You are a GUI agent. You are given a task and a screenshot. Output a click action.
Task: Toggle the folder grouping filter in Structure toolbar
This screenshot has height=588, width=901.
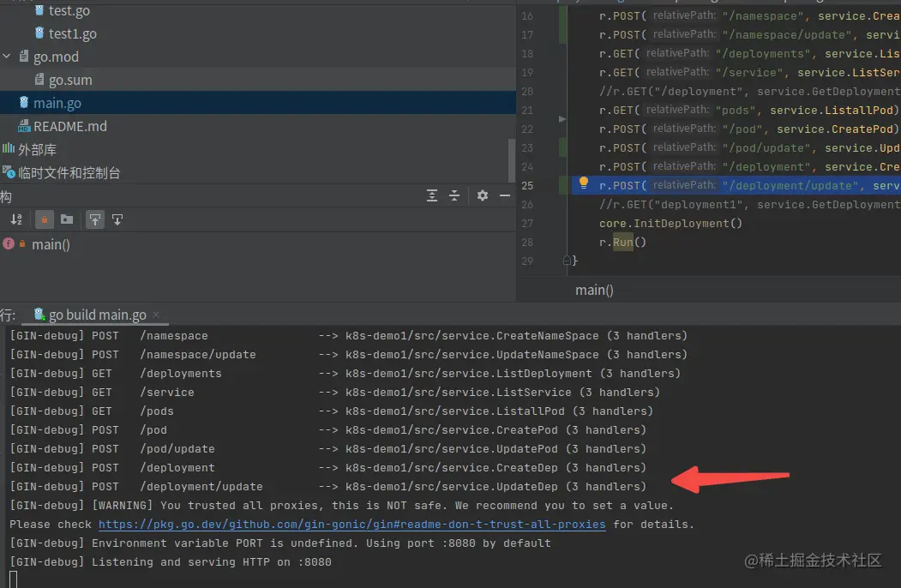[67, 219]
